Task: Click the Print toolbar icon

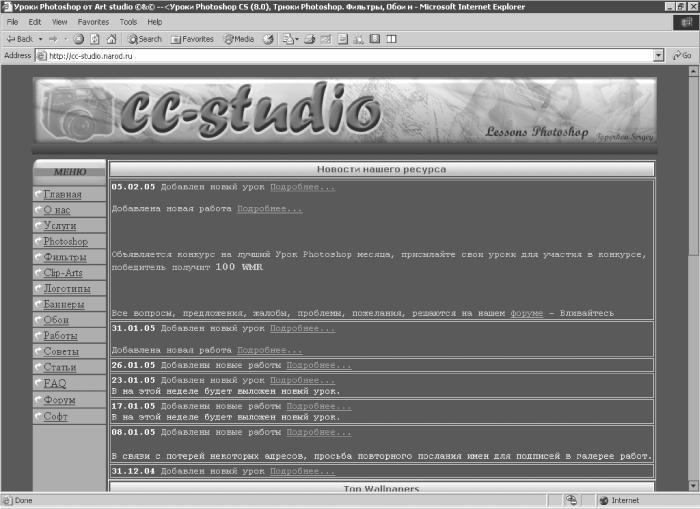Action: (x=310, y=39)
